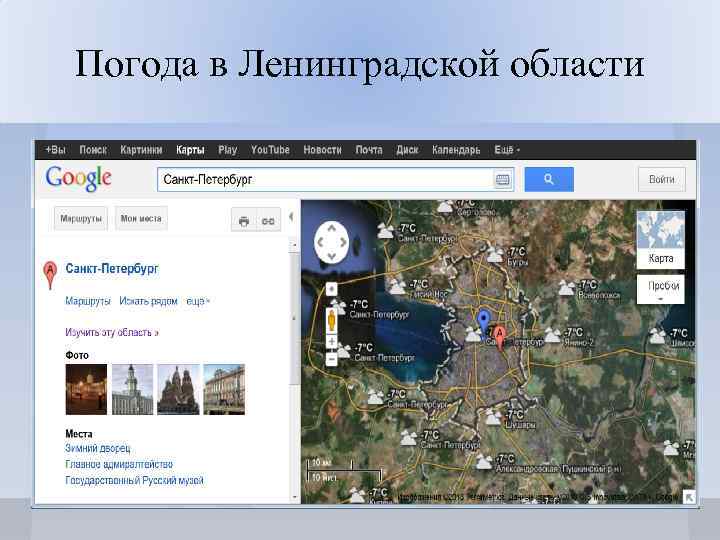Open Картинки in the top bar
Image resolution: width=720 pixels, height=540 pixels.
point(141,150)
